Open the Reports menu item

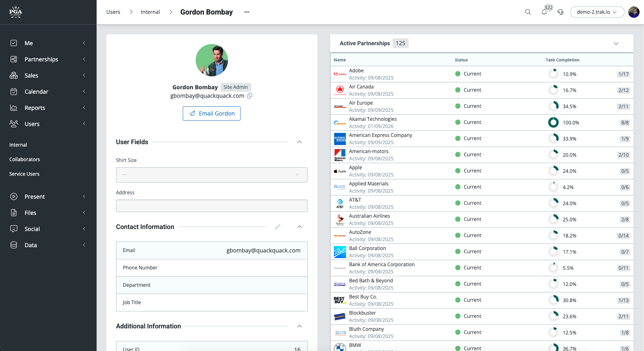48,108
